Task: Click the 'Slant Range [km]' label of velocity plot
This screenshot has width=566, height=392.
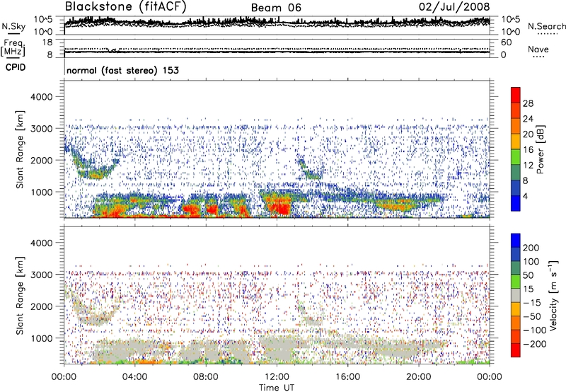Action: (20, 295)
